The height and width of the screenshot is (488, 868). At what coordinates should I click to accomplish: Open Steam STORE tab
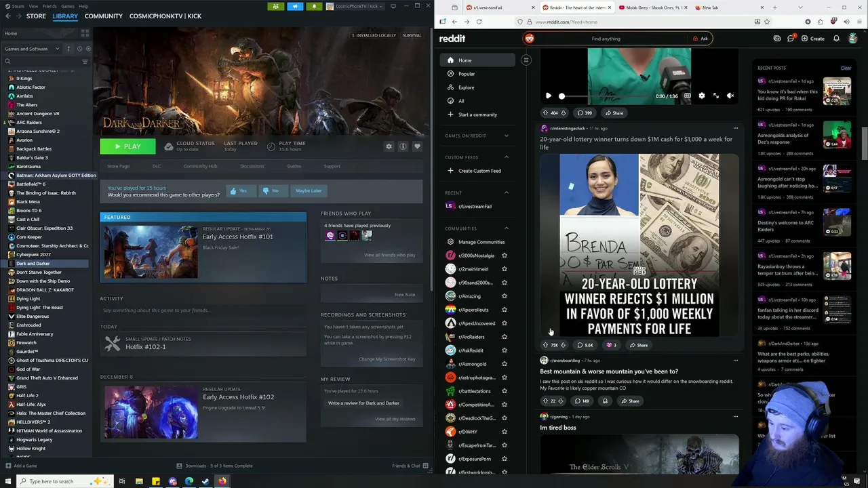pos(36,16)
